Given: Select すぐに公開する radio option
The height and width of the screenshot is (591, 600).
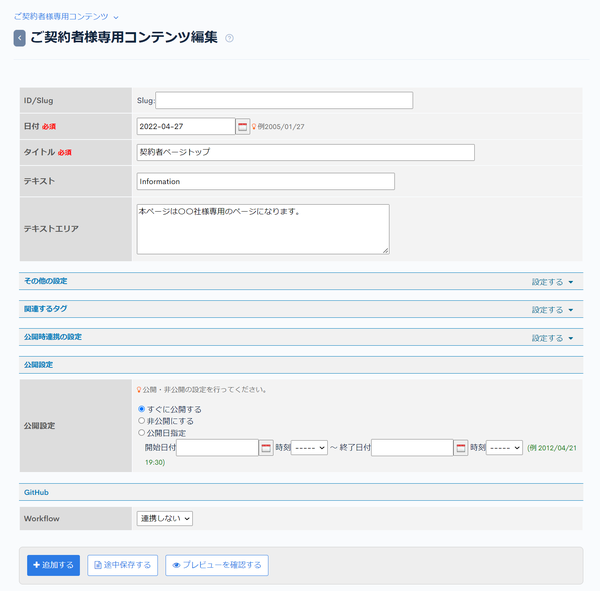Looking at the screenshot, I should (x=142, y=409).
